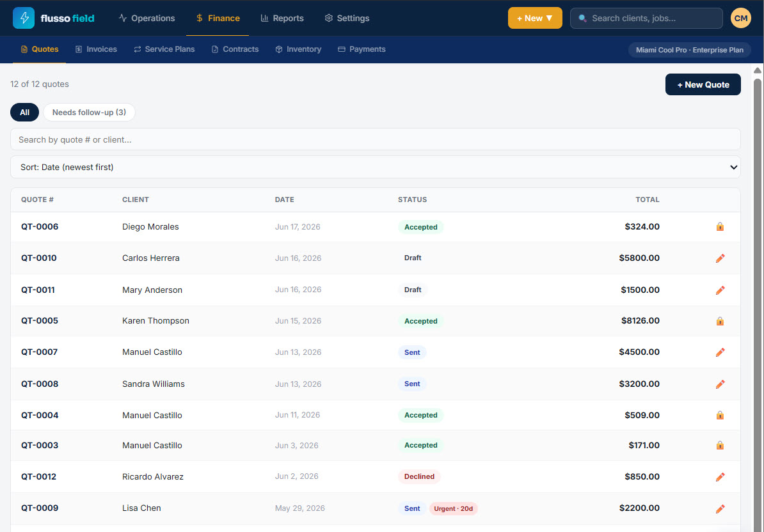Screen dimensions: 764x532
Task: Open the Sort: Date (newest first) dropdown
Action: pyautogui.click(x=375, y=167)
